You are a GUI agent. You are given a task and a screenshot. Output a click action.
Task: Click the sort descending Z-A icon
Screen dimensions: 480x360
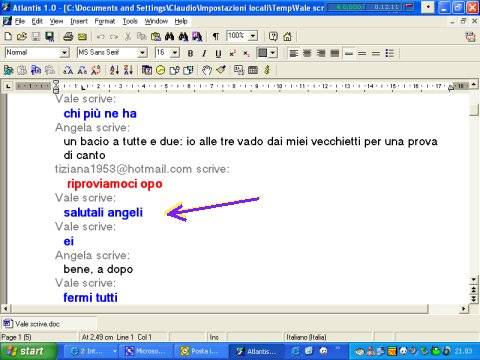pos(128,70)
